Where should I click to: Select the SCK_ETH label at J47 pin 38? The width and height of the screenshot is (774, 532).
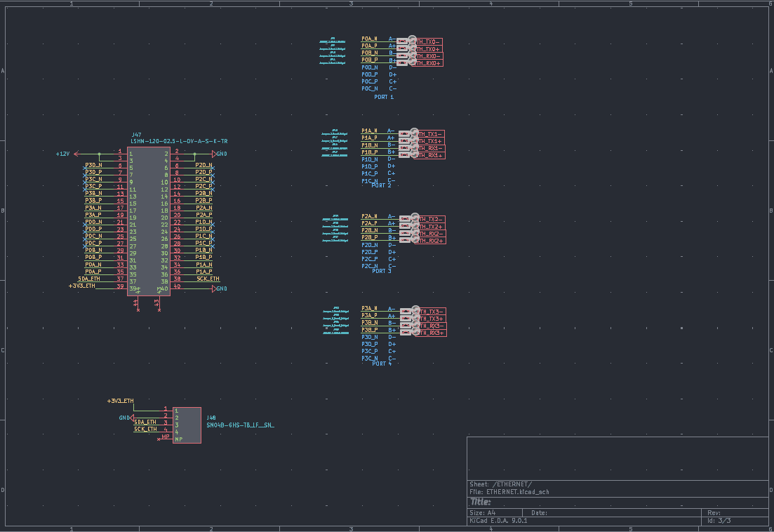click(x=208, y=279)
